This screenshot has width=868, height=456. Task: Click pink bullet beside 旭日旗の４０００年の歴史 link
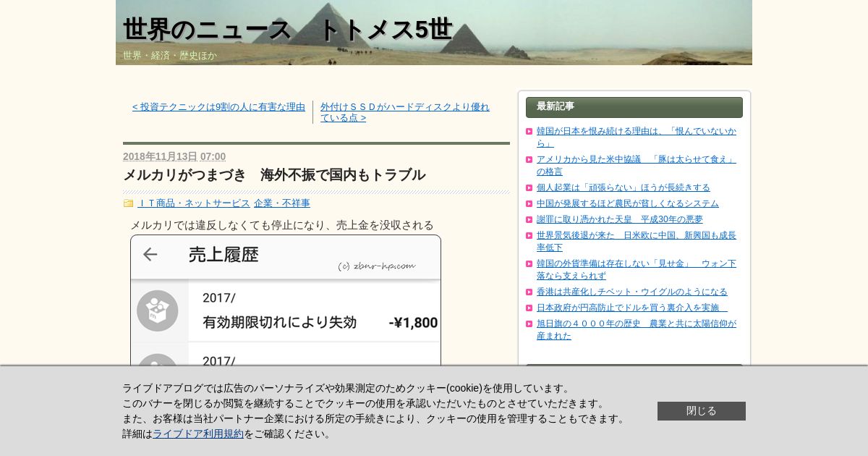click(x=529, y=324)
